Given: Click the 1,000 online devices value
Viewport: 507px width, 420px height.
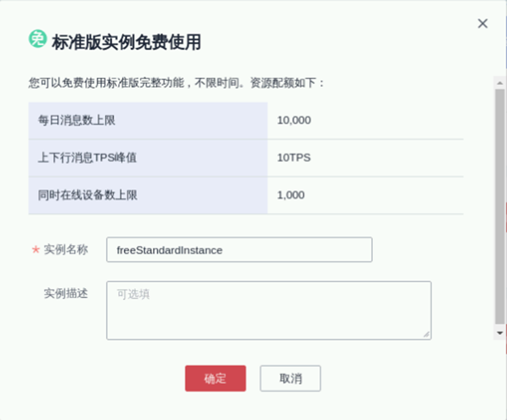Looking at the screenshot, I should [x=291, y=195].
